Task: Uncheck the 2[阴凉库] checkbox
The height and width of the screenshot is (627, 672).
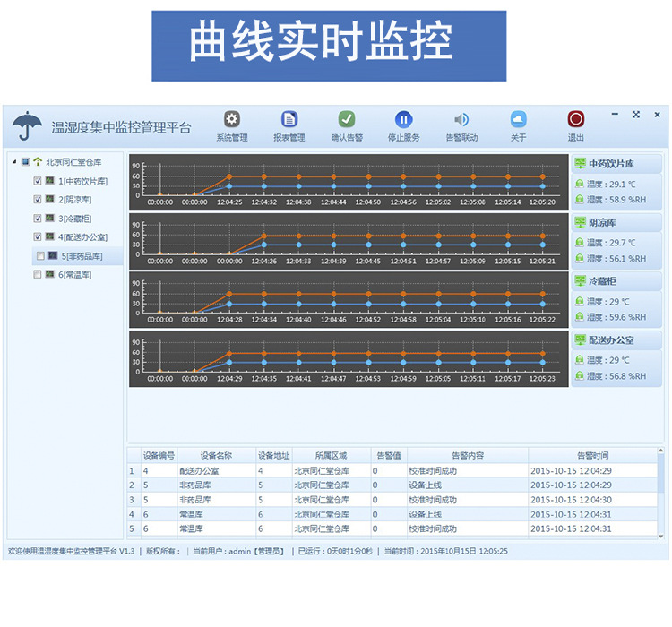Action: coord(38,199)
